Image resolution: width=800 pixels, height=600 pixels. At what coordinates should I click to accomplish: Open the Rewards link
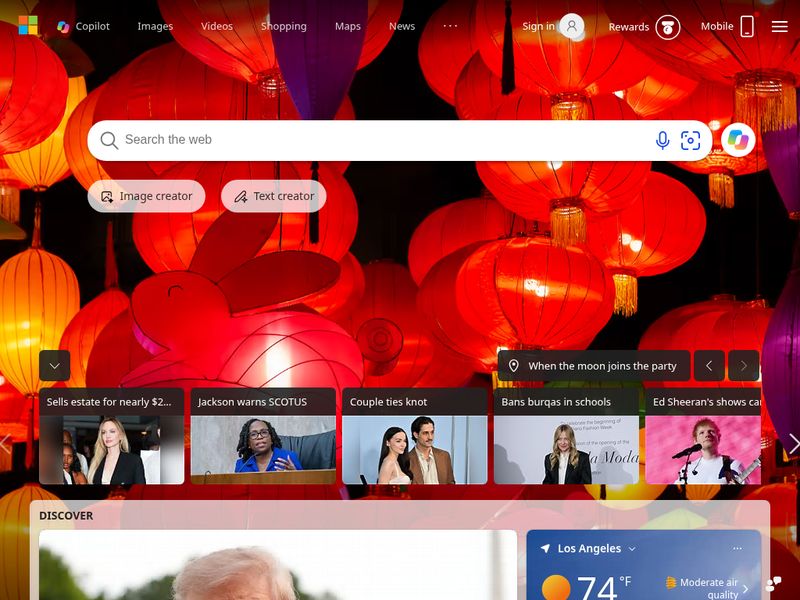[629, 27]
